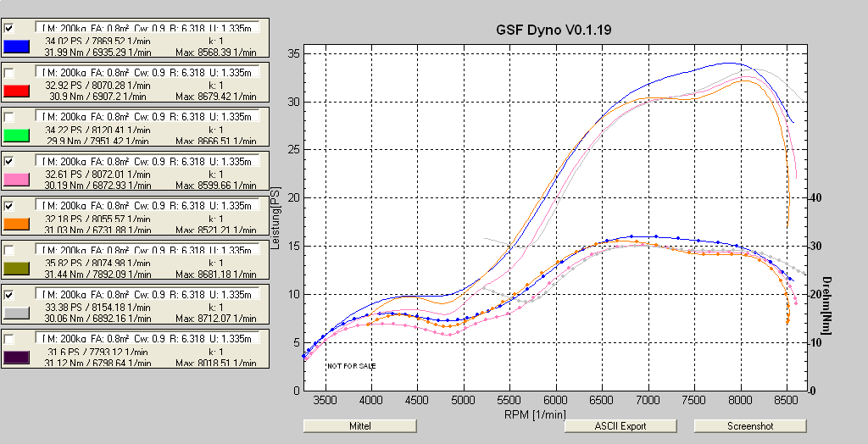Click the ASCII Export button
Image resolution: width=868 pixels, height=444 pixels.
tap(620, 425)
